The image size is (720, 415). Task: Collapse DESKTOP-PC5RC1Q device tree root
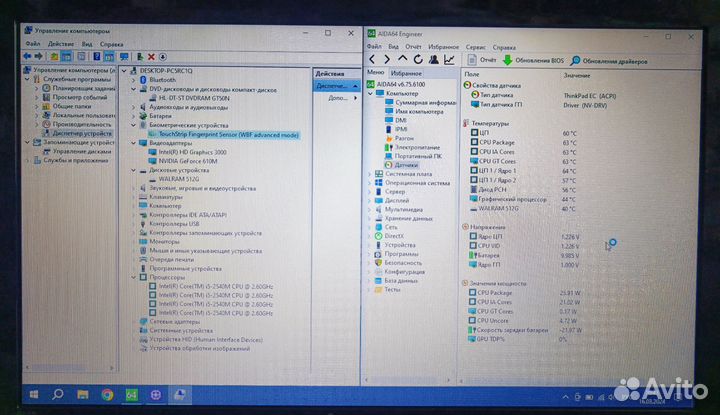pyautogui.click(x=124, y=71)
